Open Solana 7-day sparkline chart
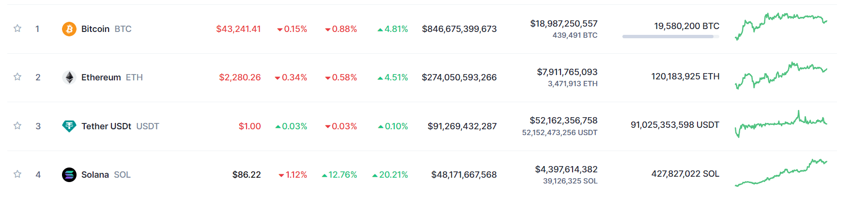 coord(781,173)
